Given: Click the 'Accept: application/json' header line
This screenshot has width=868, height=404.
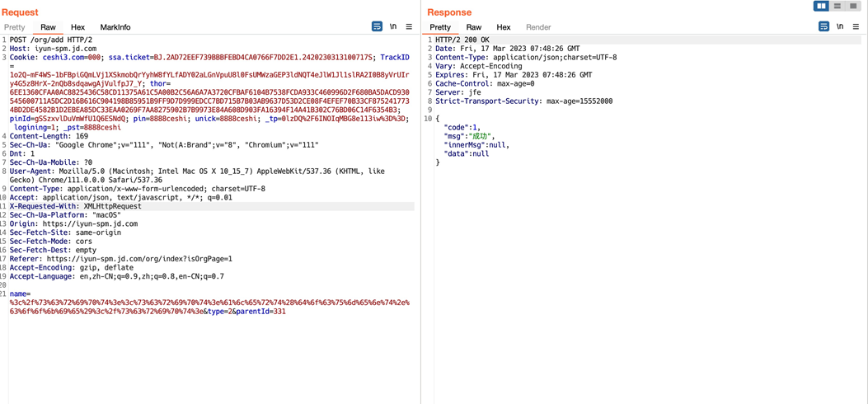Looking at the screenshot, I should pyautogui.click(x=120, y=198).
